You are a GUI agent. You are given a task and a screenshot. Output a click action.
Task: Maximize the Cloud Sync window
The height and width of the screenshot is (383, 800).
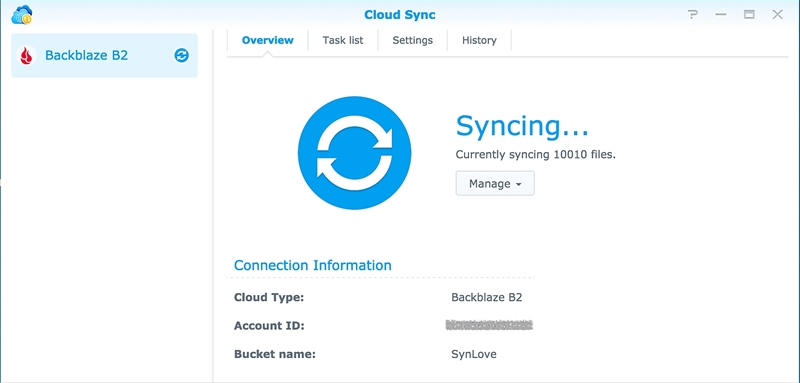tap(749, 14)
